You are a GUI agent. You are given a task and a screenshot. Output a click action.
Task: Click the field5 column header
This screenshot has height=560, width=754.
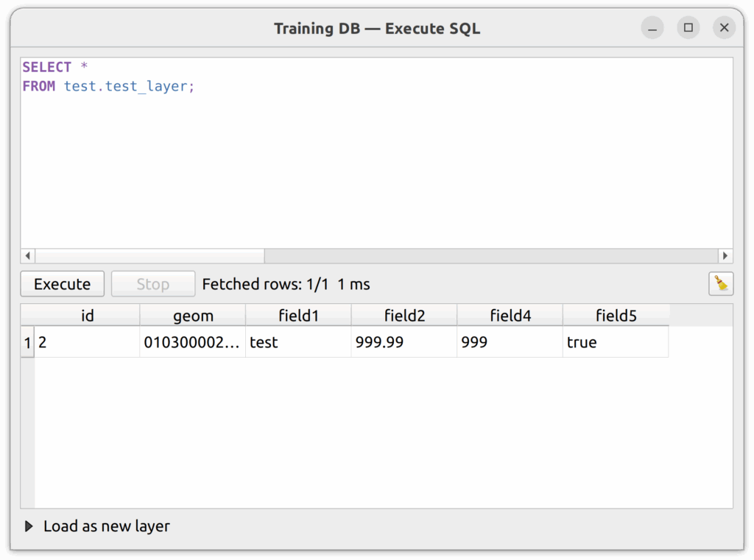pos(616,316)
